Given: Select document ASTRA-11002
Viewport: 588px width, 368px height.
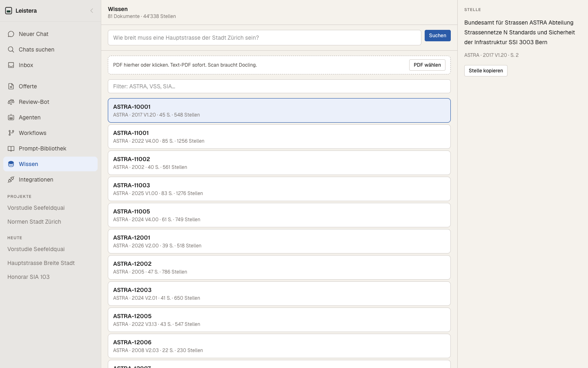Looking at the screenshot, I should tap(279, 163).
